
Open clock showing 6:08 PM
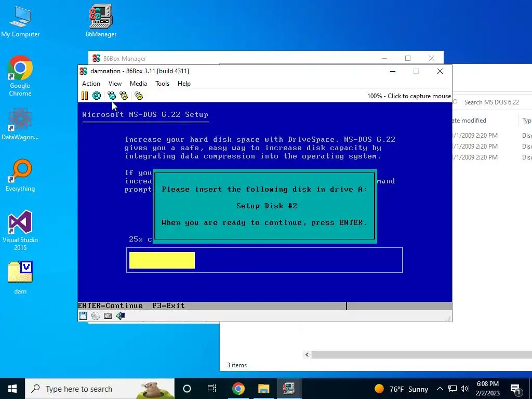[487, 389]
